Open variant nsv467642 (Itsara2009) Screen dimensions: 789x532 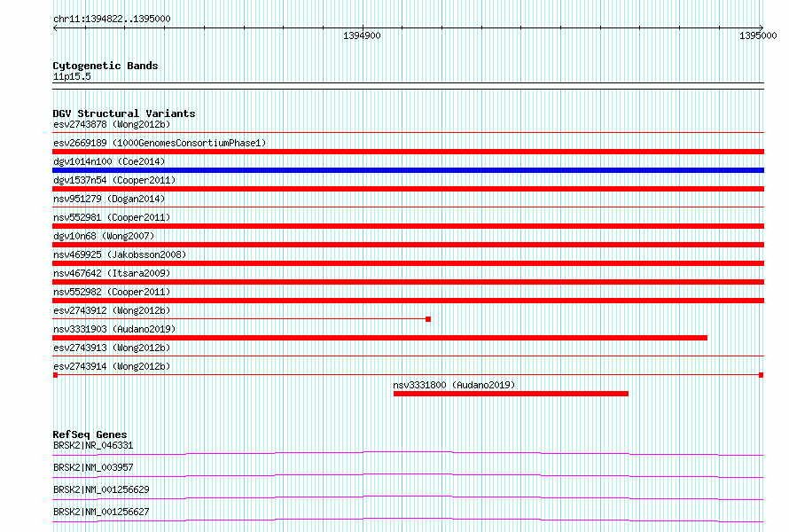[112, 273]
